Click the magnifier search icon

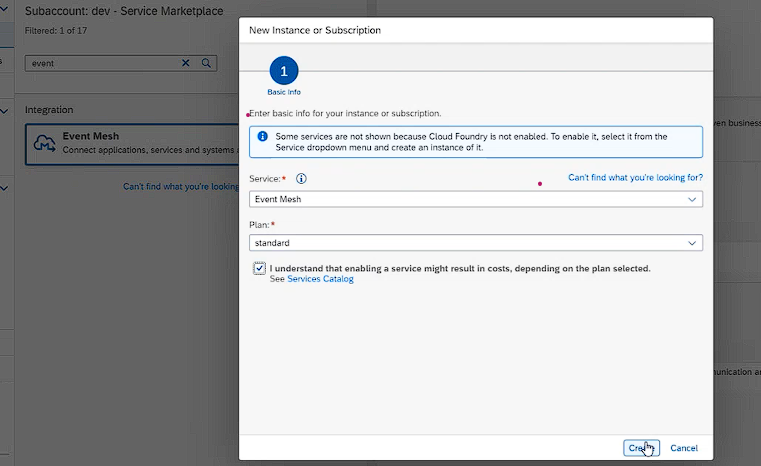coord(206,63)
